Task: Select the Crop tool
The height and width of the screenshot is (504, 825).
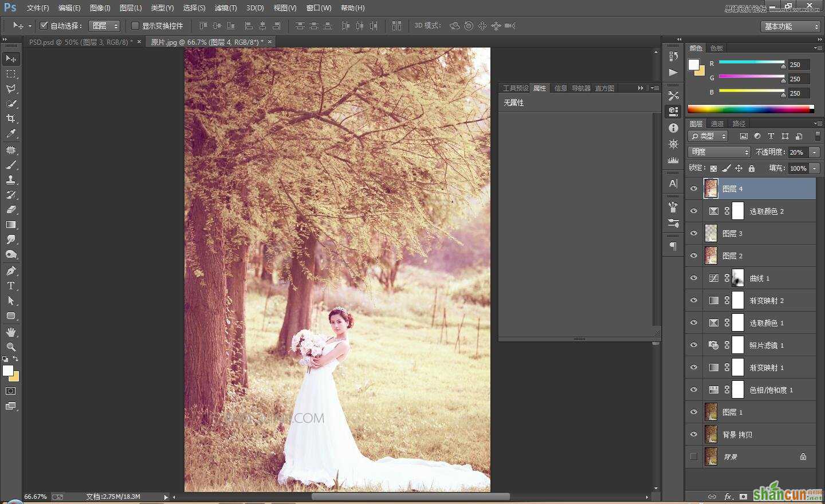Action: click(11, 119)
